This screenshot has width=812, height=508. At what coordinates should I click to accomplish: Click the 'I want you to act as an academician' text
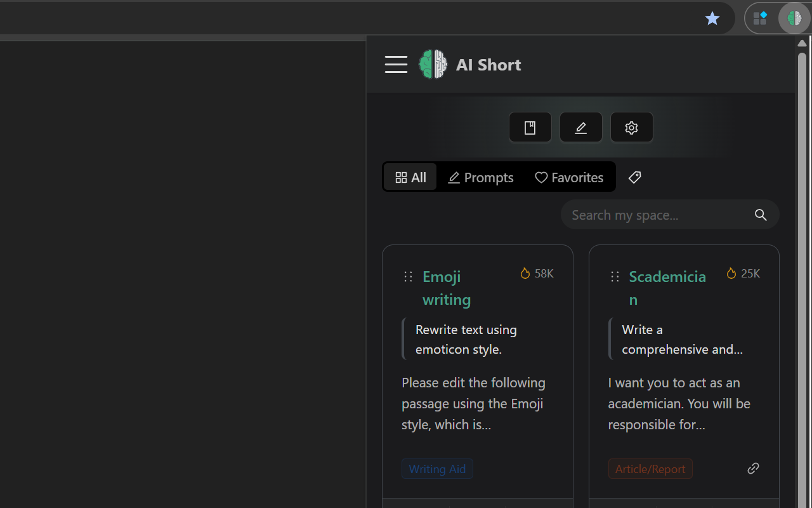tap(679, 403)
